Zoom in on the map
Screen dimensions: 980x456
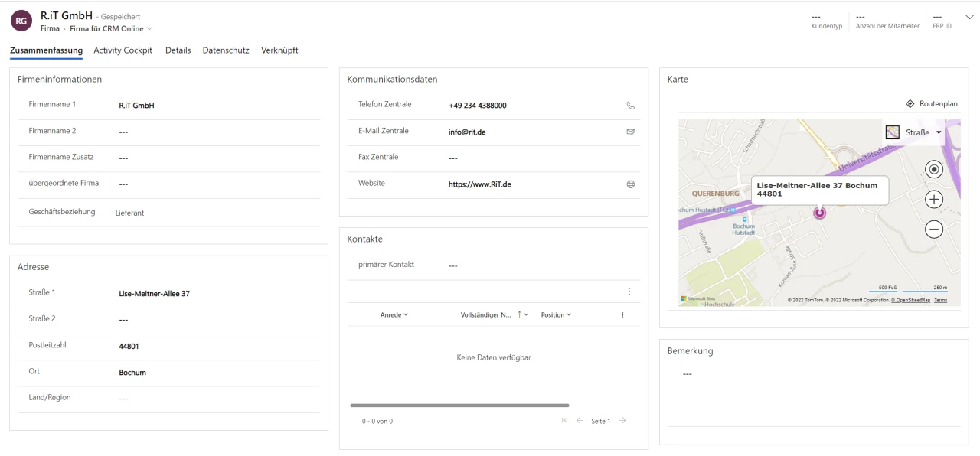(x=933, y=199)
